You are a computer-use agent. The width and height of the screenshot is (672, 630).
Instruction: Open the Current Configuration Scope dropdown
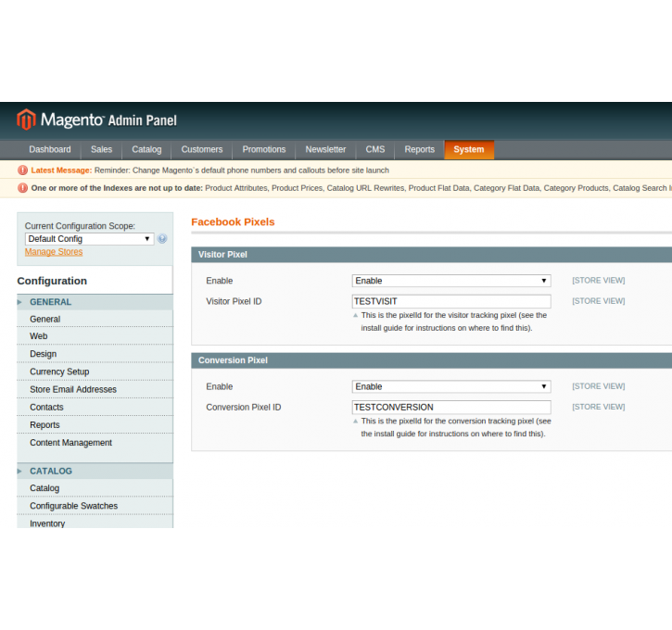pyautogui.click(x=89, y=238)
